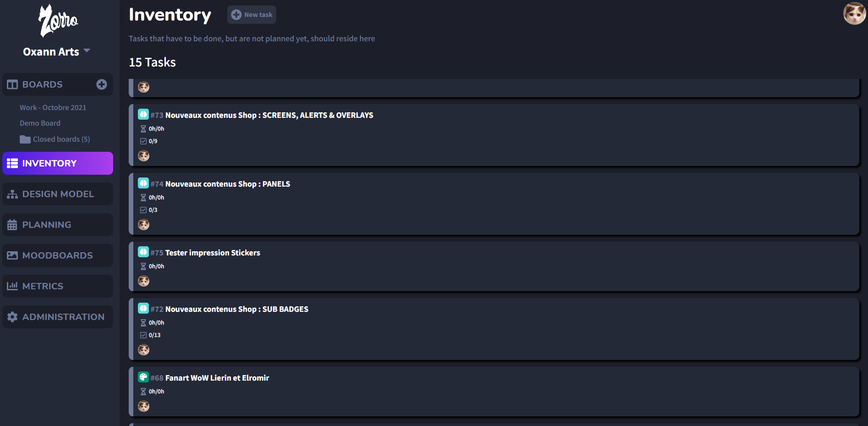Click the Inventory list icon in sidebar
Viewport: 868px width, 426px height.
coord(12,163)
